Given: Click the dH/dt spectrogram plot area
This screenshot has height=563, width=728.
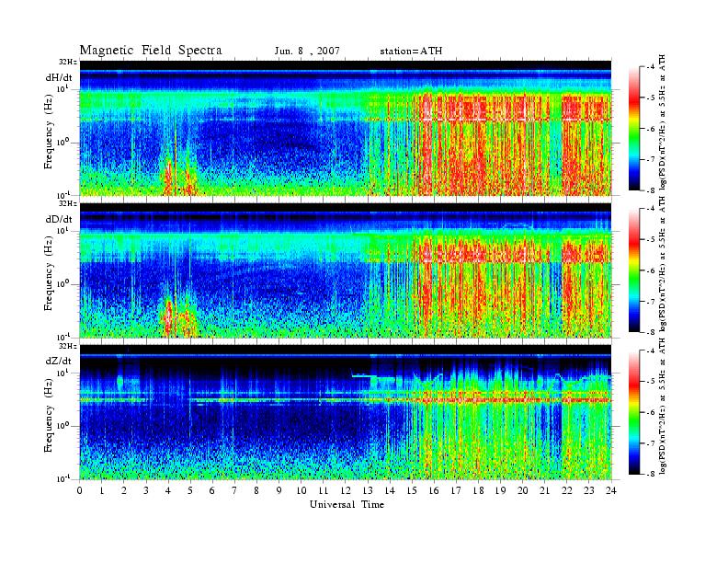Looking at the screenshot, I should (x=346, y=128).
